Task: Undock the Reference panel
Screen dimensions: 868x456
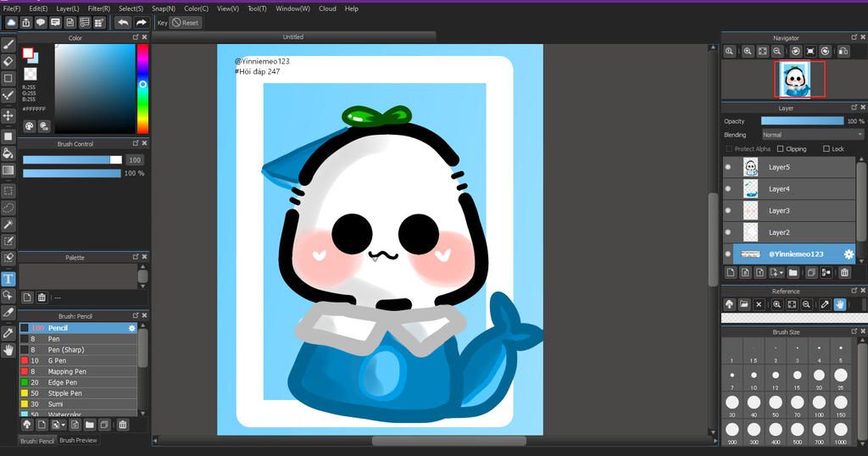Action: pyautogui.click(x=854, y=291)
